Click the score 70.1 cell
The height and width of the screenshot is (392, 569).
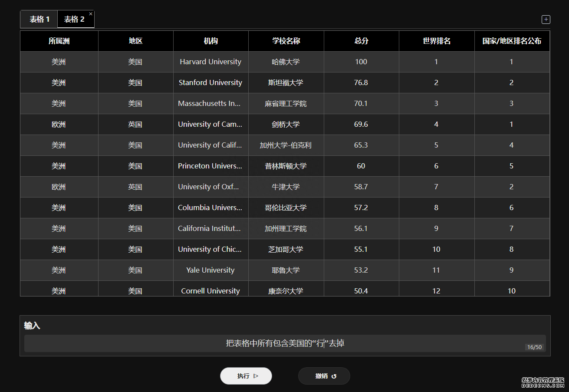coord(362,104)
